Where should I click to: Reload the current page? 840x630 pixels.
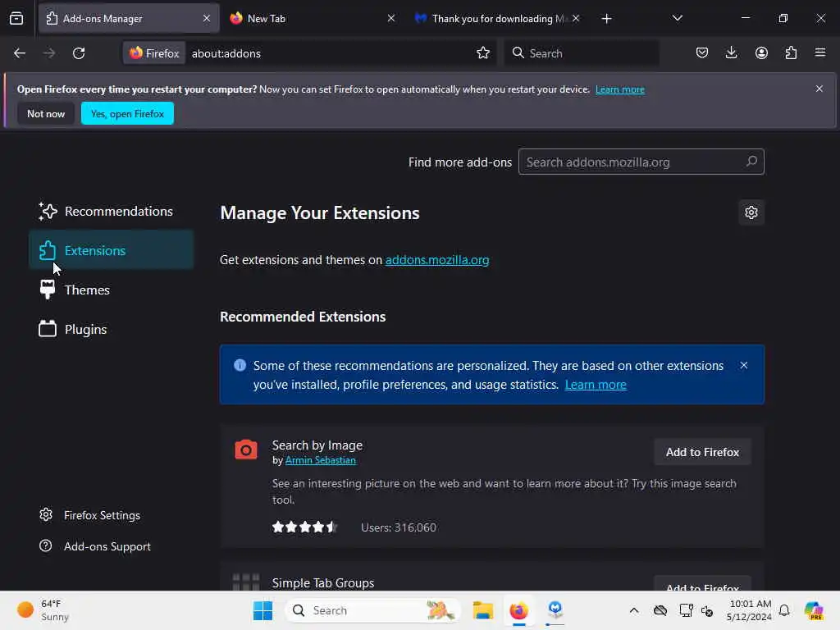[79, 53]
